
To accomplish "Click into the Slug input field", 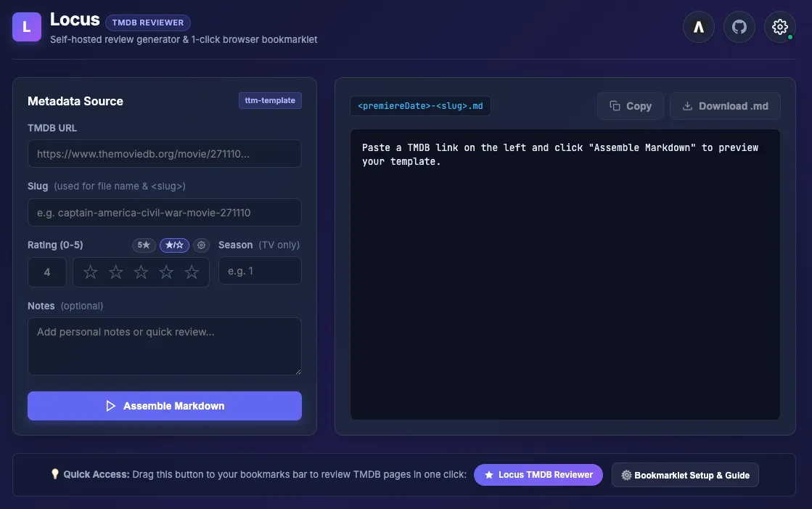I will [165, 213].
